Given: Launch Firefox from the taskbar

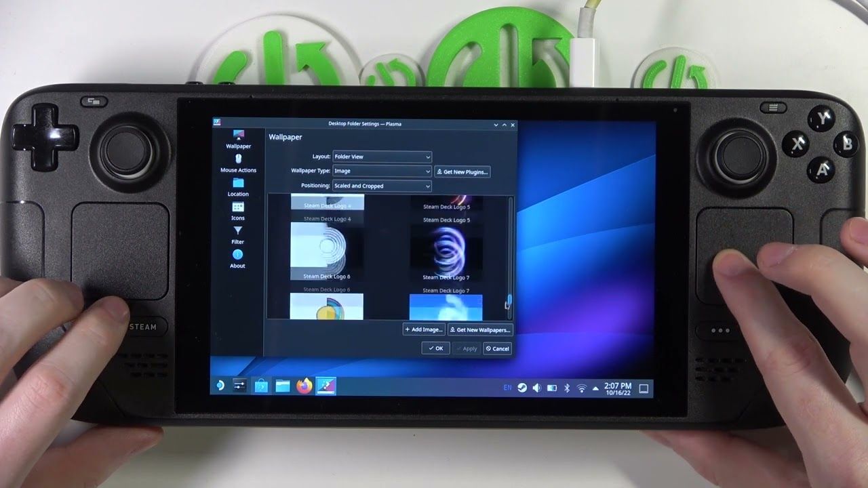Looking at the screenshot, I should click(x=304, y=386).
